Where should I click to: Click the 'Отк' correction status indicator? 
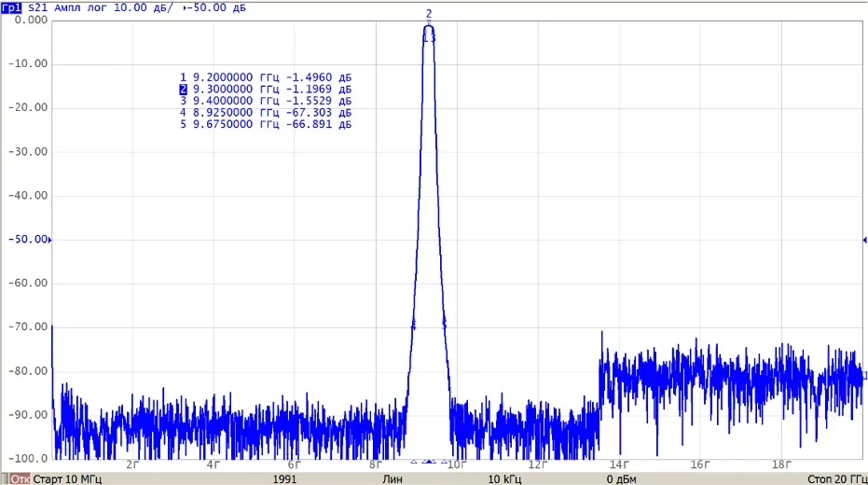click(20, 478)
